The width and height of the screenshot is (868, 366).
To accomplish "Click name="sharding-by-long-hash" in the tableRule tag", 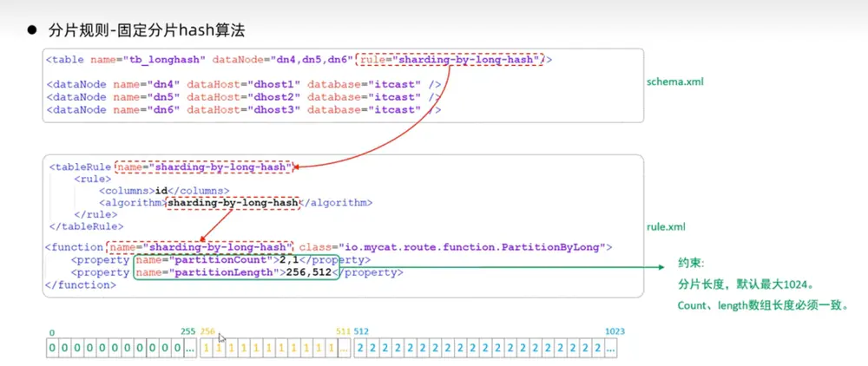I will pos(204,167).
